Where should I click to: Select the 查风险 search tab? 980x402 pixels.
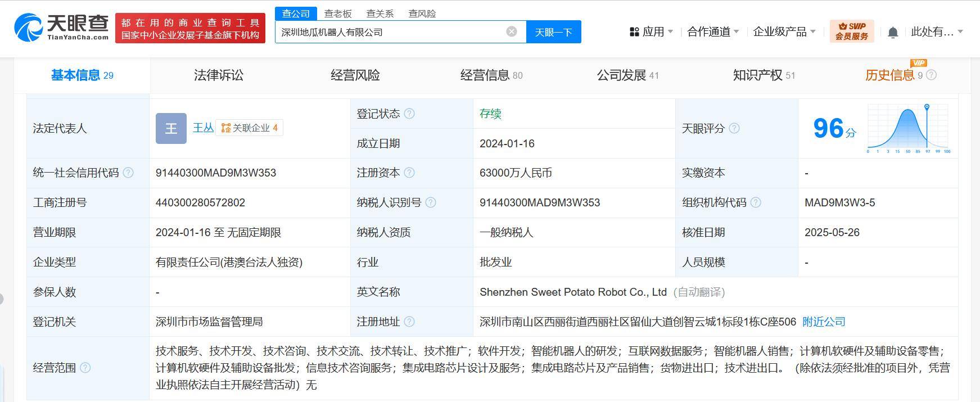coord(422,13)
